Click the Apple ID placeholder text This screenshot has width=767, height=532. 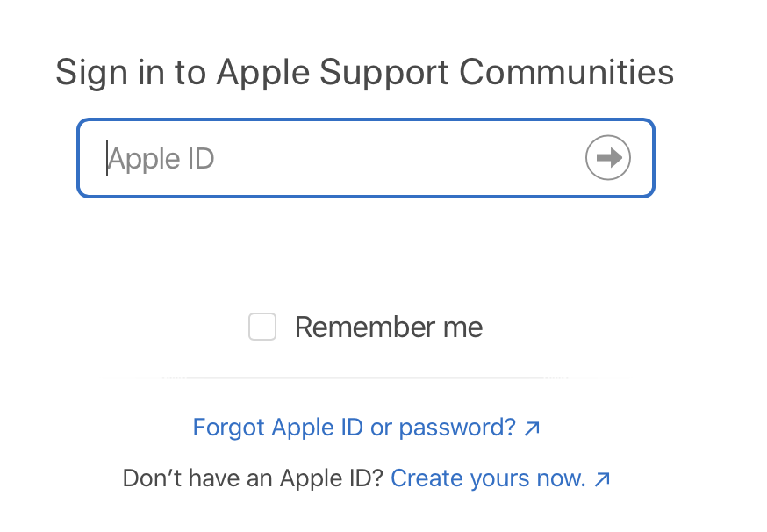pos(161,159)
